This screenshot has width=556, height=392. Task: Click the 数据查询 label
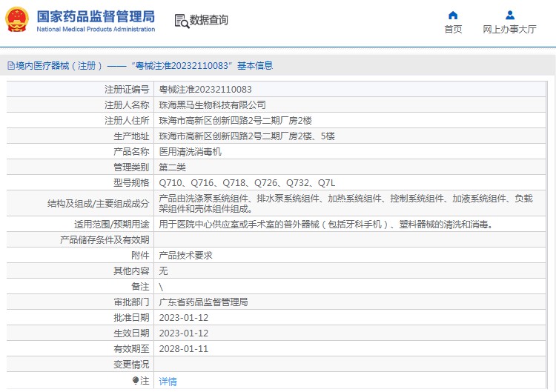209,20
